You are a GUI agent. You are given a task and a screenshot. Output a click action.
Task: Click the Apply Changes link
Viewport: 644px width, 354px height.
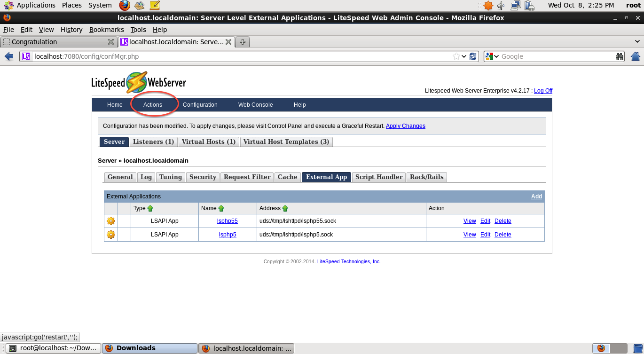click(406, 126)
